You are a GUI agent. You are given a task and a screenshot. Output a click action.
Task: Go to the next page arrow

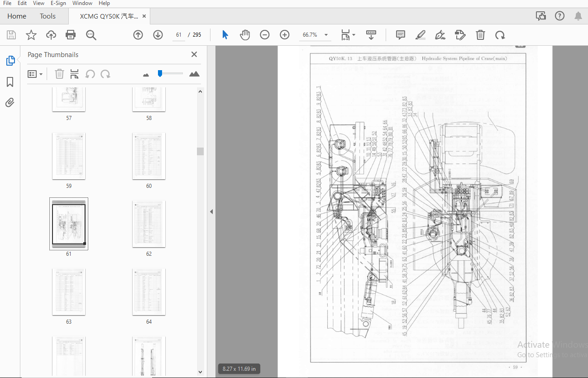(158, 35)
